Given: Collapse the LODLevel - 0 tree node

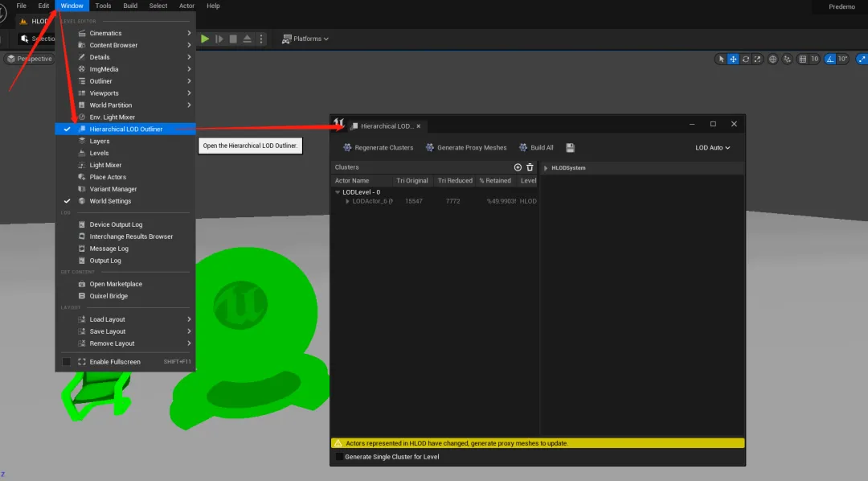Looking at the screenshot, I should [338, 192].
